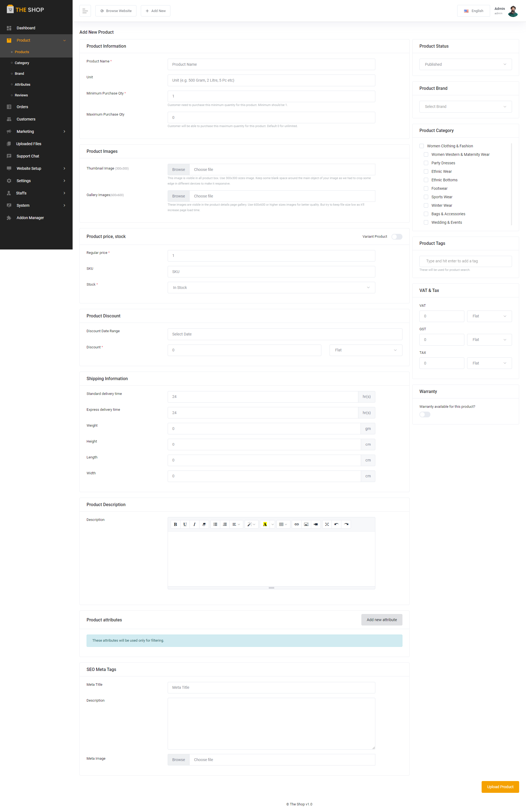Click the Product Name input field
526x812 pixels.
(x=271, y=64)
